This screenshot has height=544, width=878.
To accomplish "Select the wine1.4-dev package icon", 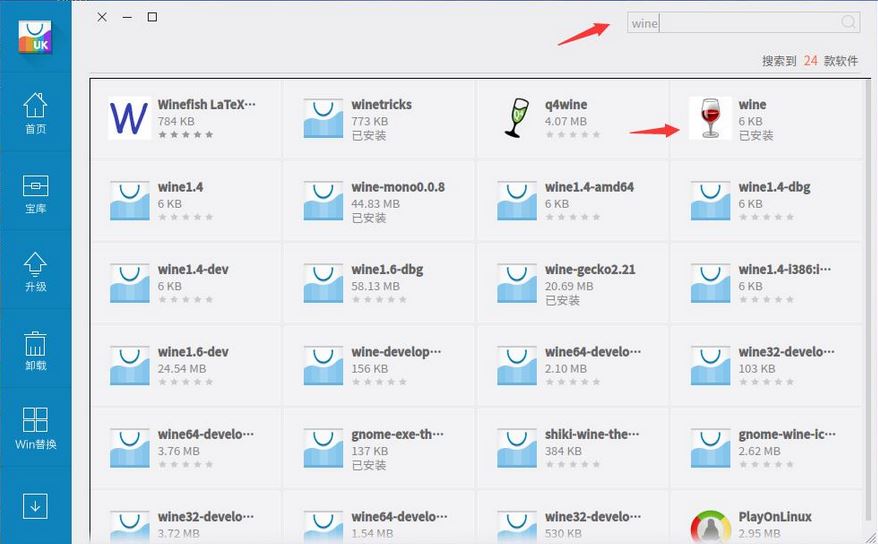I will click(129, 283).
